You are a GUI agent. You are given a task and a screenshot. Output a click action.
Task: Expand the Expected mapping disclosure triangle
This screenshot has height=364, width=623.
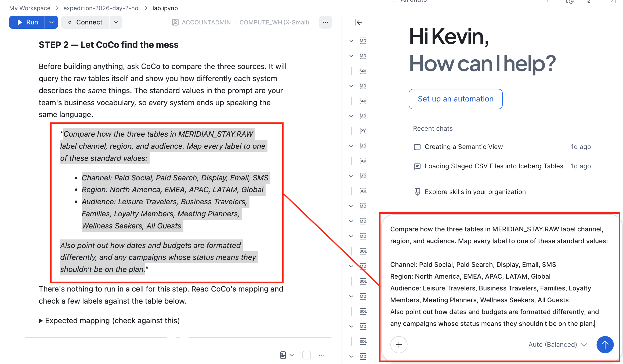pyautogui.click(x=41, y=321)
